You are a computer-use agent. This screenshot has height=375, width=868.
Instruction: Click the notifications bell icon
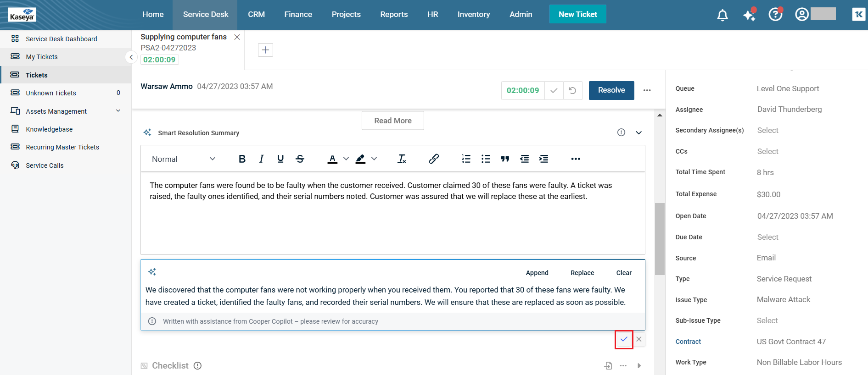pyautogui.click(x=722, y=15)
